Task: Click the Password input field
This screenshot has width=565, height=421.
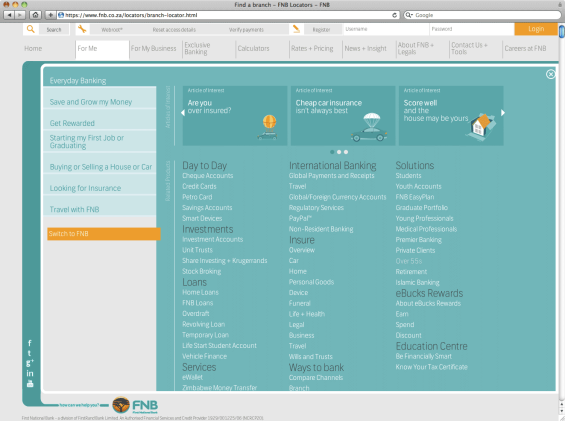Action: (x=471, y=29)
